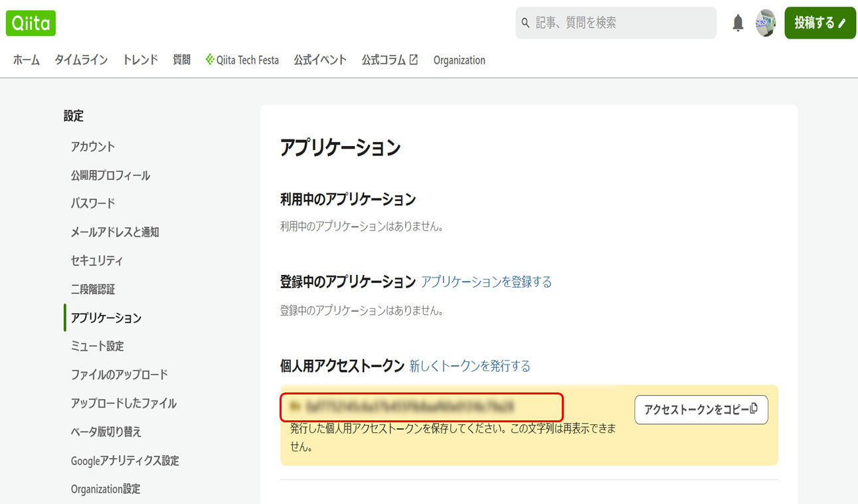This screenshot has height=504, width=858.
Task: Click the Qiita logo
Action: 31,23
